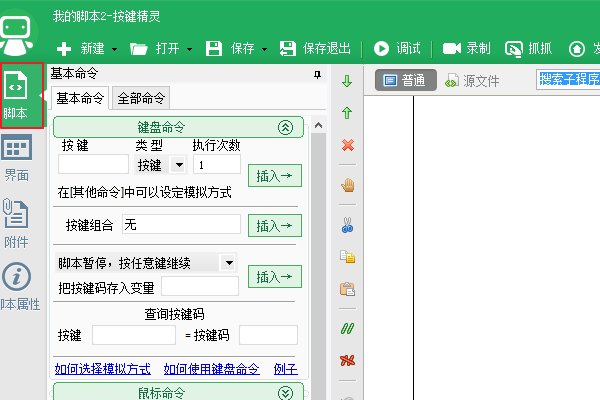
Task: Click the command panel scrollbar track
Action: [x=318, y=267]
